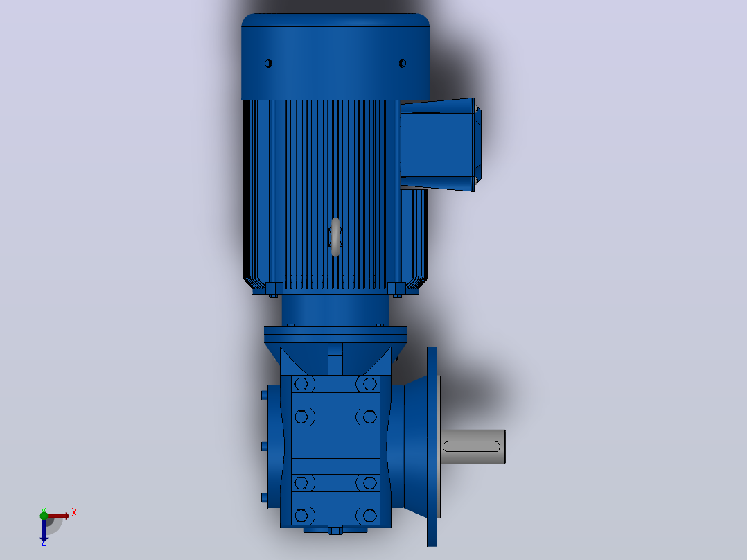Click the green Y axis ball of triad

(x=44, y=515)
